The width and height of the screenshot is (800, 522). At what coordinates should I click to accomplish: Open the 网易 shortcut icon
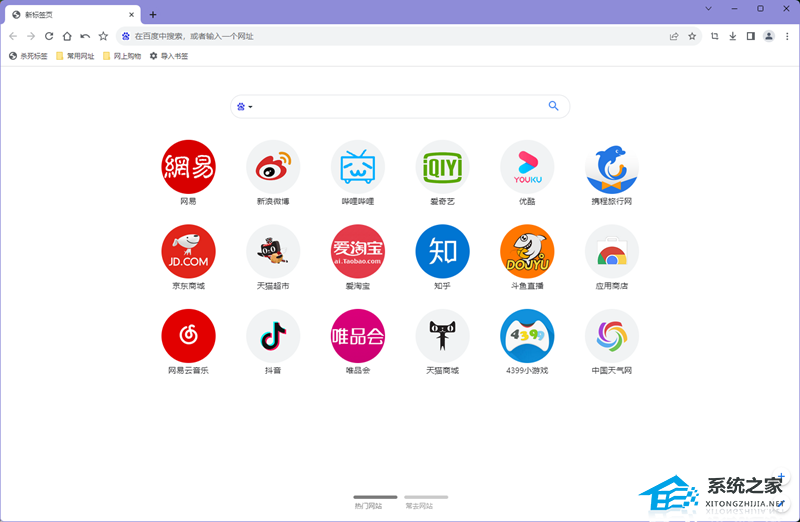point(188,167)
